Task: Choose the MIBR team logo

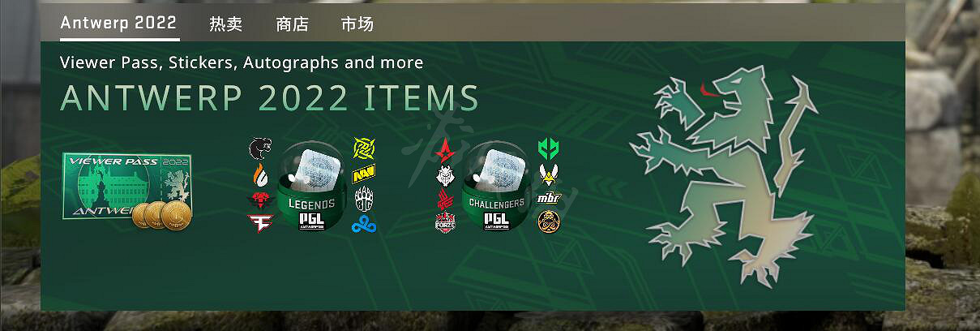Action: pyautogui.click(x=549, y=198)
